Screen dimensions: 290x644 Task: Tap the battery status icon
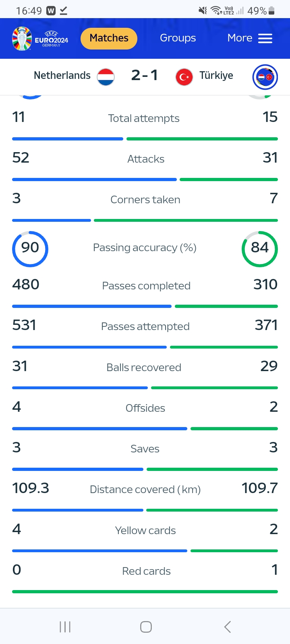[272, 11]
